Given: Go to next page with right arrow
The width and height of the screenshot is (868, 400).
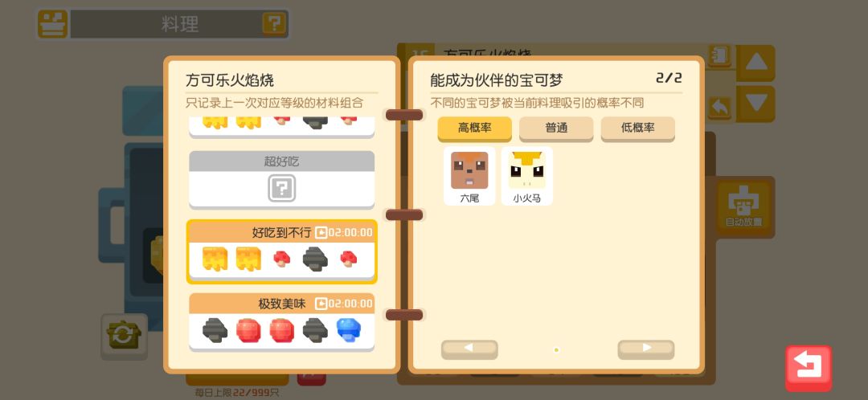Looking at the screenshot, I should click(x=646, y=349).
